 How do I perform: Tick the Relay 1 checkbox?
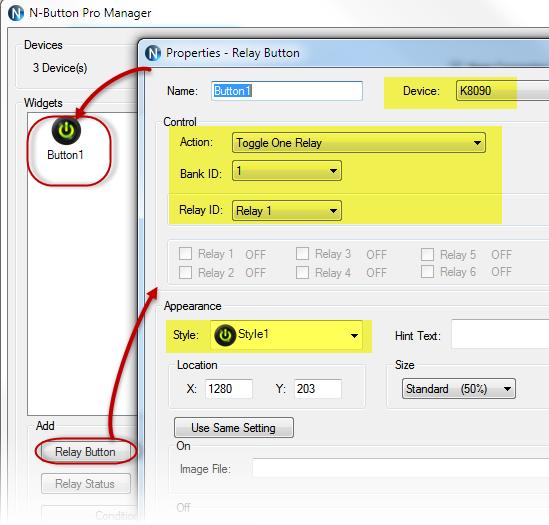pyautogui.click(x=185, y=254)
